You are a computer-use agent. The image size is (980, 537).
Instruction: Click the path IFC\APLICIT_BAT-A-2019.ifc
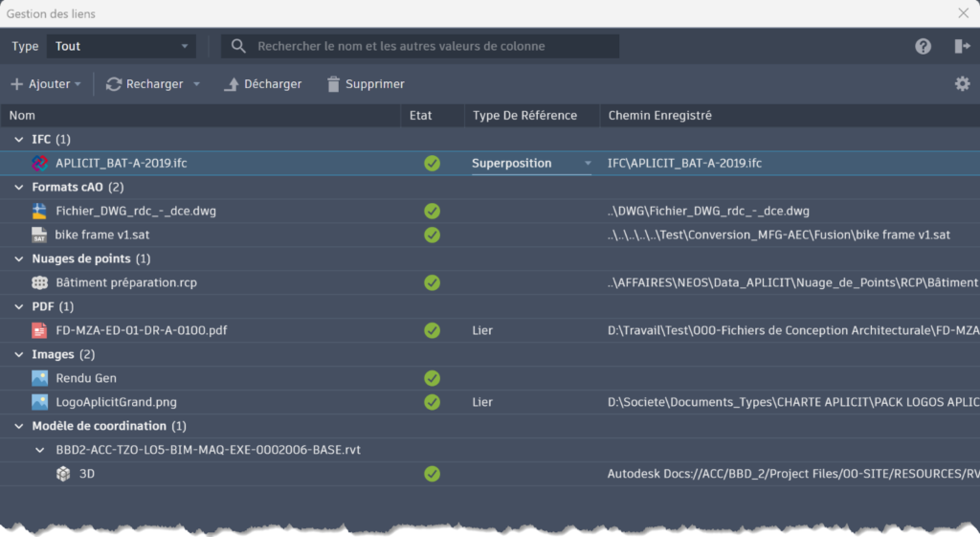click(684, 163)
